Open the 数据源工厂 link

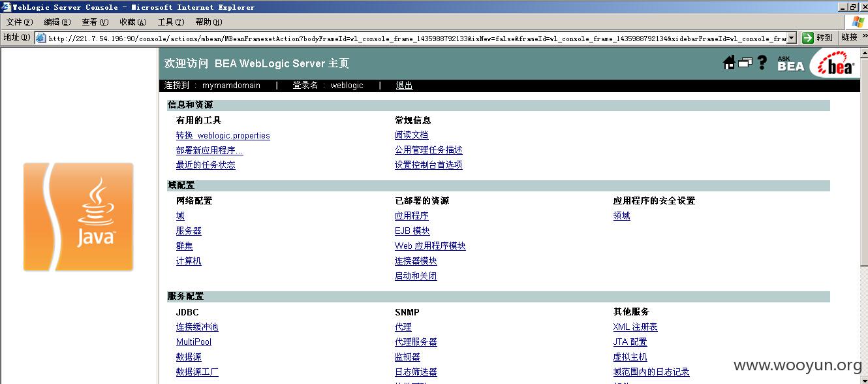[x=197, y=372]
